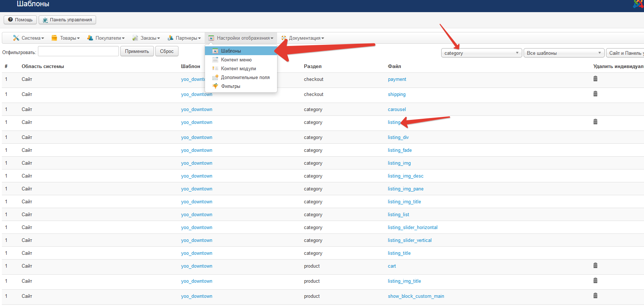
Task: Expand the Товары menu
Action: coord(66,38)
